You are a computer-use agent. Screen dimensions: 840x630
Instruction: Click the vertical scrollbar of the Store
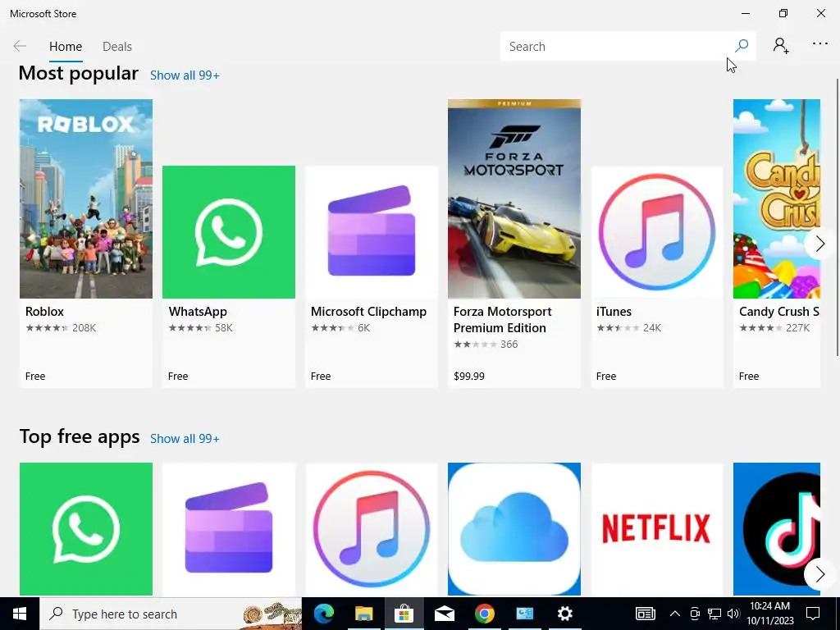point(837,217)
